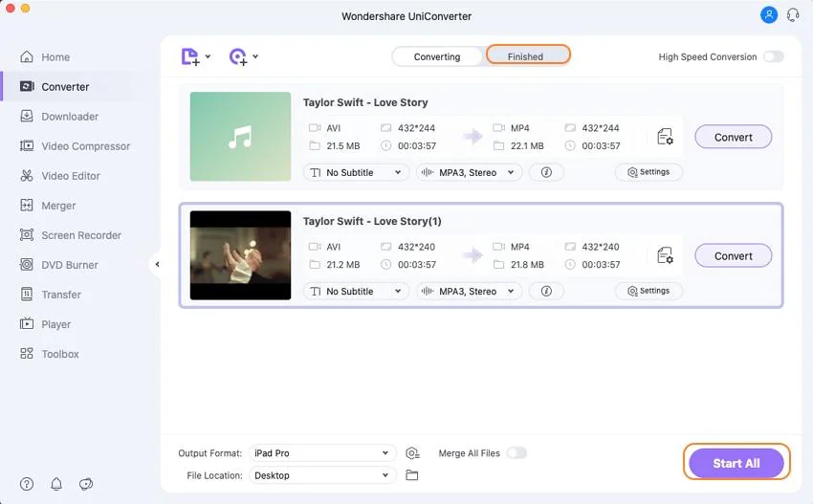Convert the Taylor Swift - Love Story(1) file

[734, 255]
